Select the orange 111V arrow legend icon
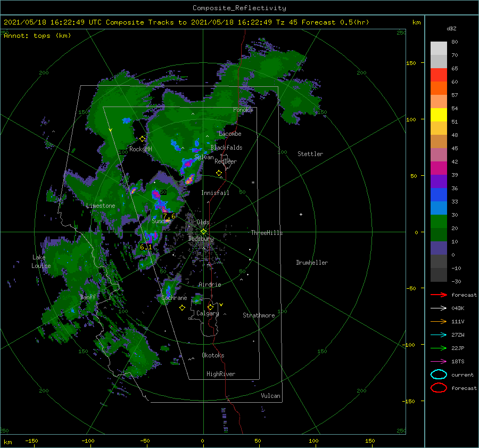This screenshot has width=479, height=448. (439, 321)
